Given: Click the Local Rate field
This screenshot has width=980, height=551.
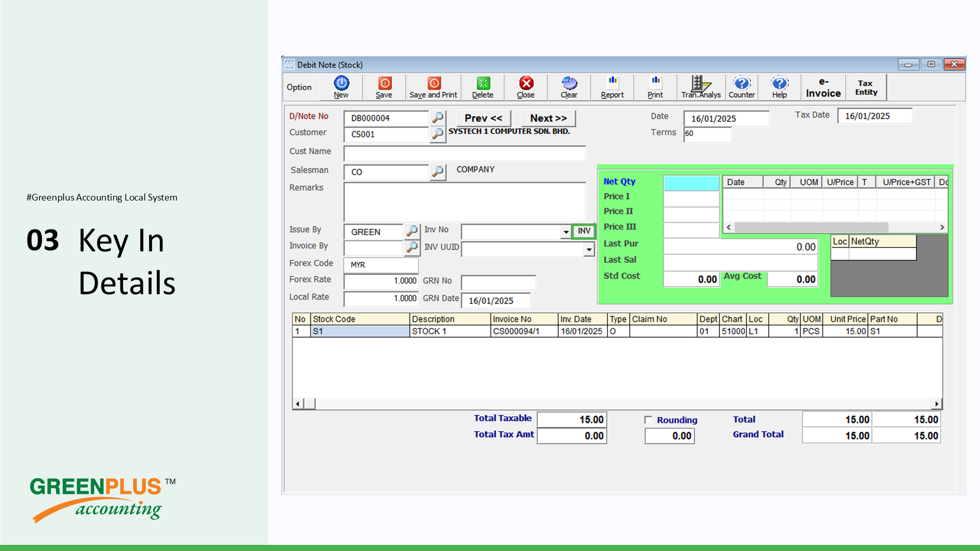Looking at the screenshot, I should pyautogui.click(x=381, y=298).
